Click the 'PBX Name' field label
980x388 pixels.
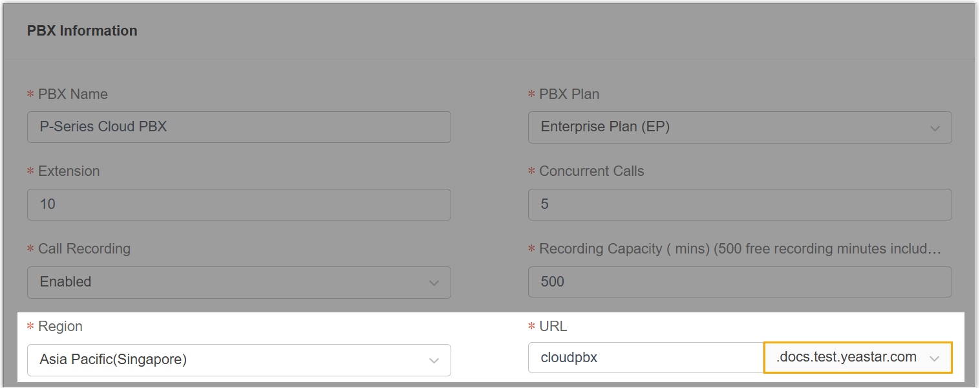pyautogui.click(x=72, y=94)
